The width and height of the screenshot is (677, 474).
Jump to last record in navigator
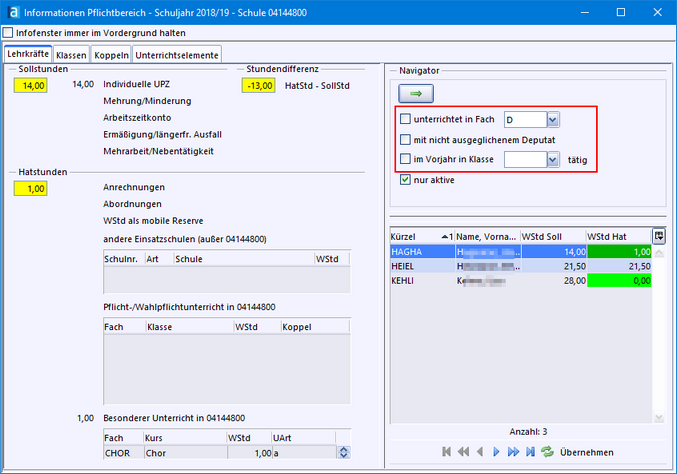pos(530,452)
